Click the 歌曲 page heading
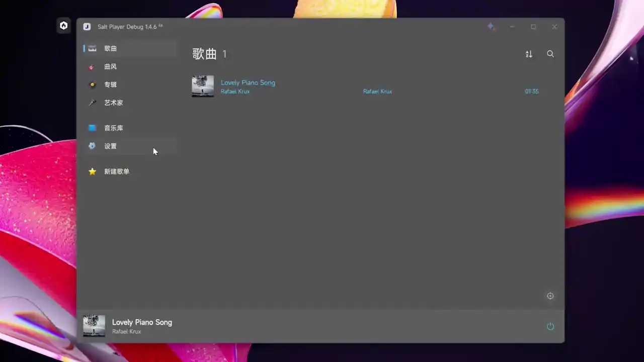 point(204,54)
